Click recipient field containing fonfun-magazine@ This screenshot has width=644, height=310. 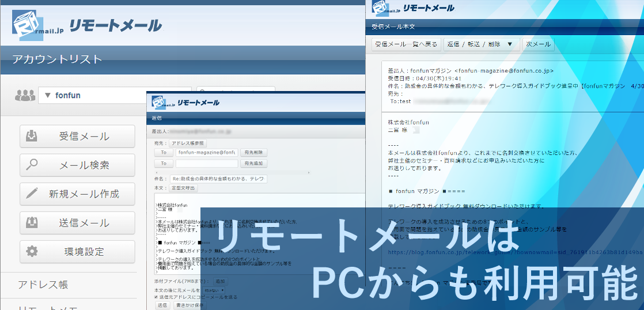click(207, 153)
